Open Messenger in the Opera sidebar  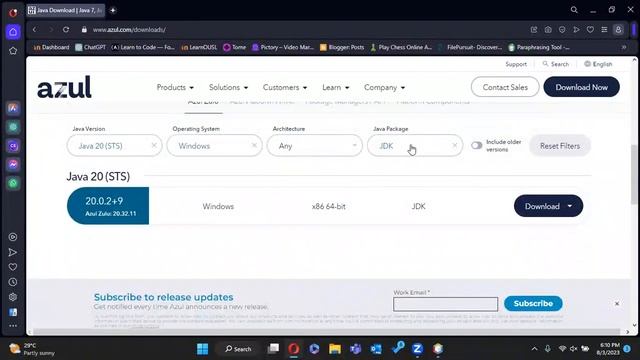(13, 164)
